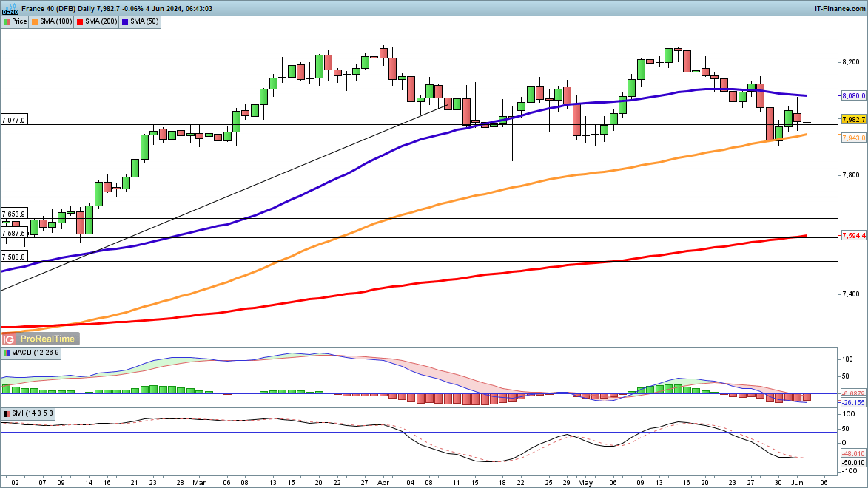Click the orange SMA (100) color swatch
This screenshot has width=868, height=488.
36,22
